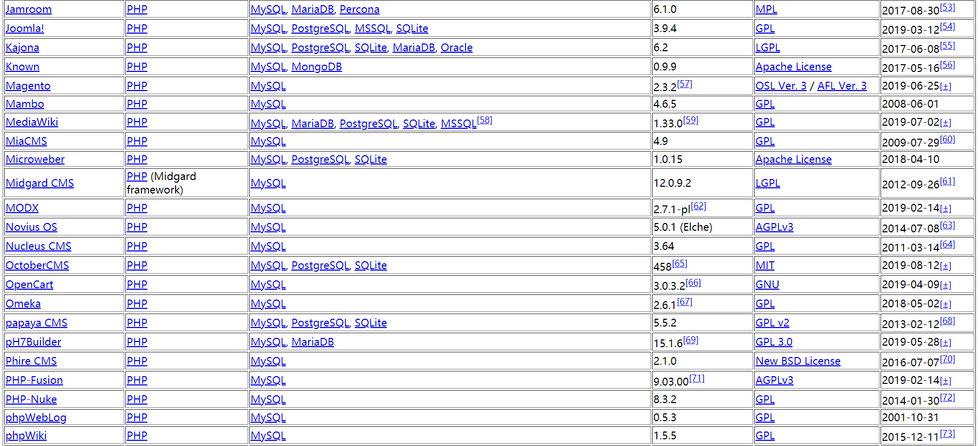The height and width of the screenshot is (446, 980).
Task: Open footnote 58 next to MSSQL
Action: [484, 120]
